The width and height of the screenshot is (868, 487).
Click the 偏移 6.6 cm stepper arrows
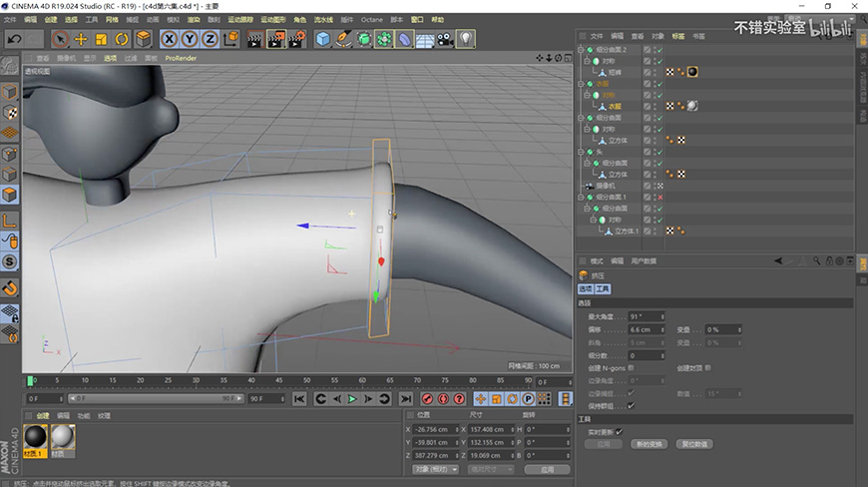tap(662, 330)
